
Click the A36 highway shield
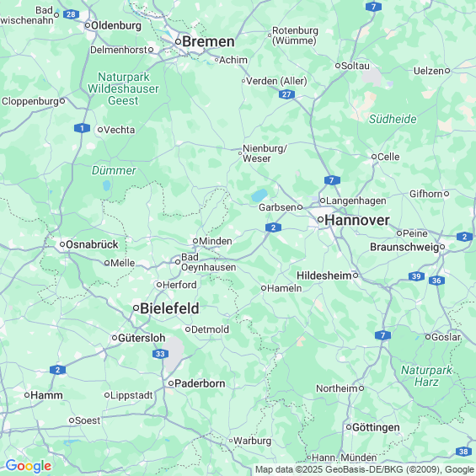pyautogui.click(x=436, y=281)
